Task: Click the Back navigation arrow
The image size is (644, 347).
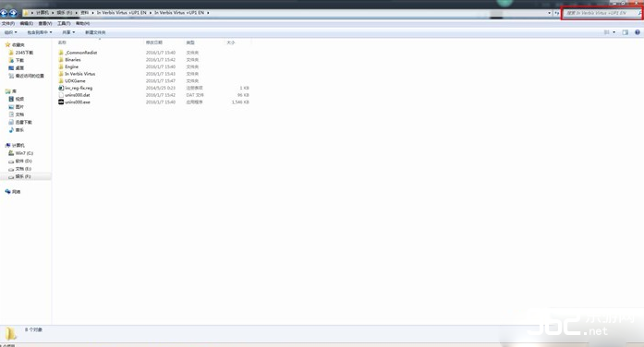Action: pyautogui.click(x=4, y=13)
